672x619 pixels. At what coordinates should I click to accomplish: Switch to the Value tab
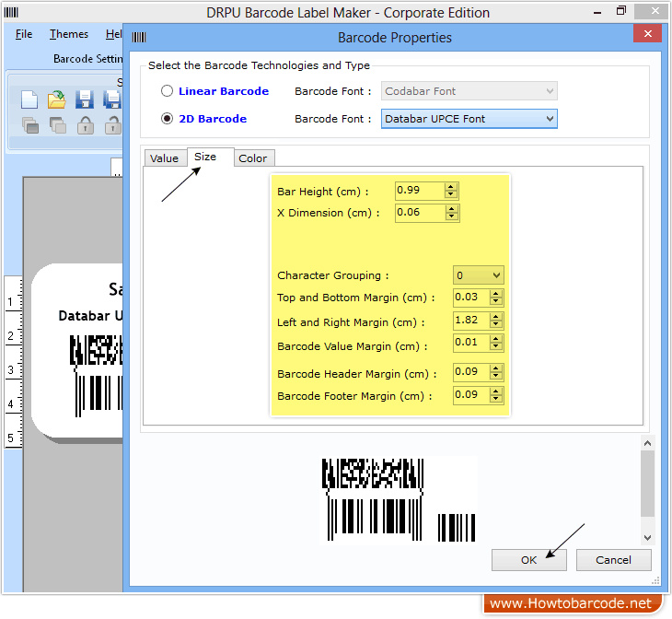(164, 158)
